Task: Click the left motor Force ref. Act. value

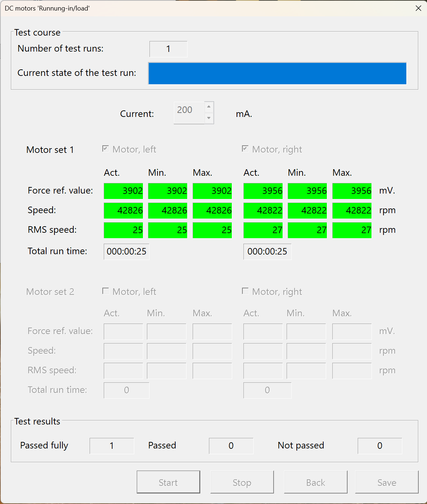Action: coord(123,191)
